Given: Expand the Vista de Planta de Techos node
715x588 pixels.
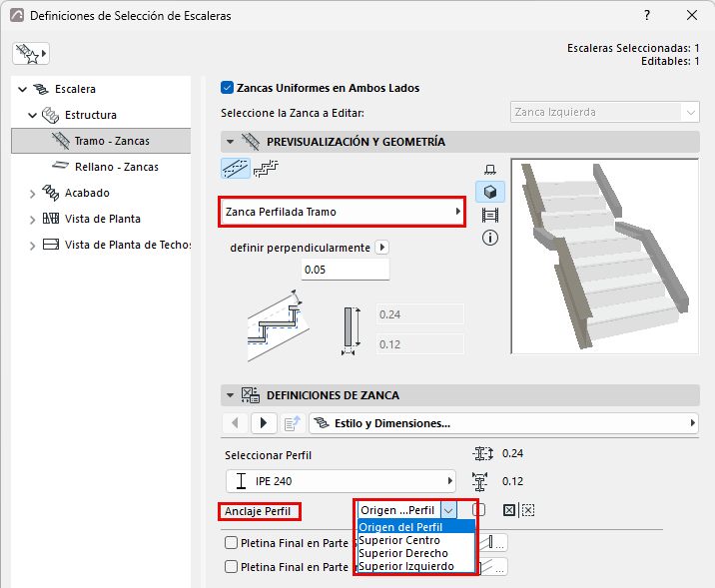Looking at the screenshot, I should click(32, 246).
